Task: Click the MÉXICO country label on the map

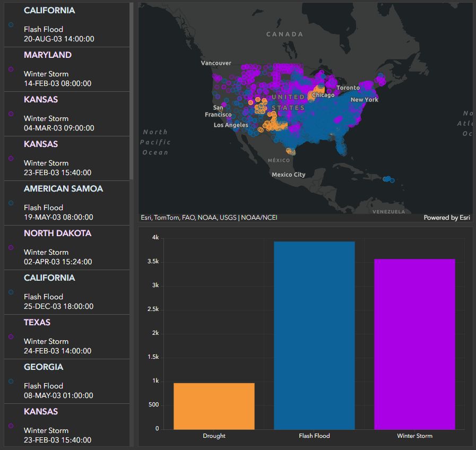Action: pyautogui.click(x=279, y=160)
